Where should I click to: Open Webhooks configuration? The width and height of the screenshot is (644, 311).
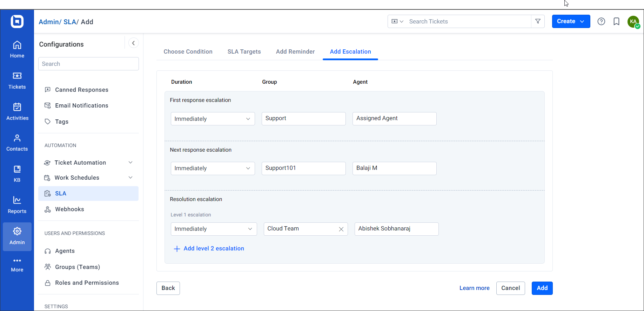[69, 209]
